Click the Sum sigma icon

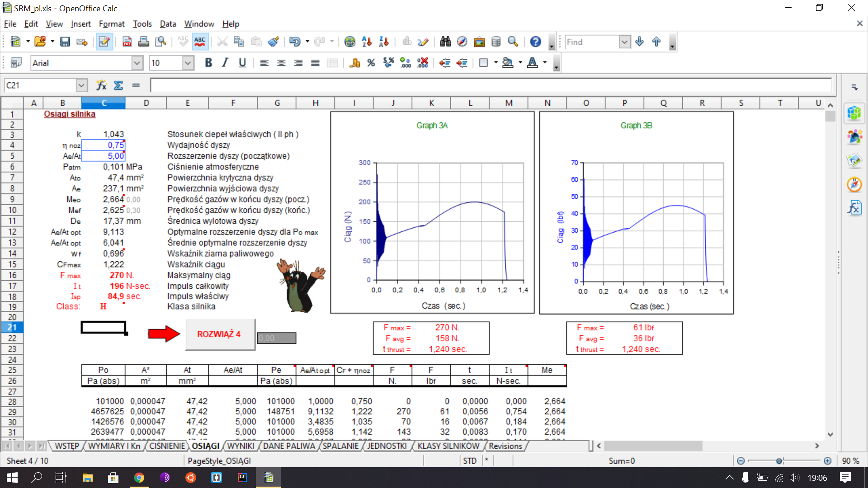(x=118, y=85)
